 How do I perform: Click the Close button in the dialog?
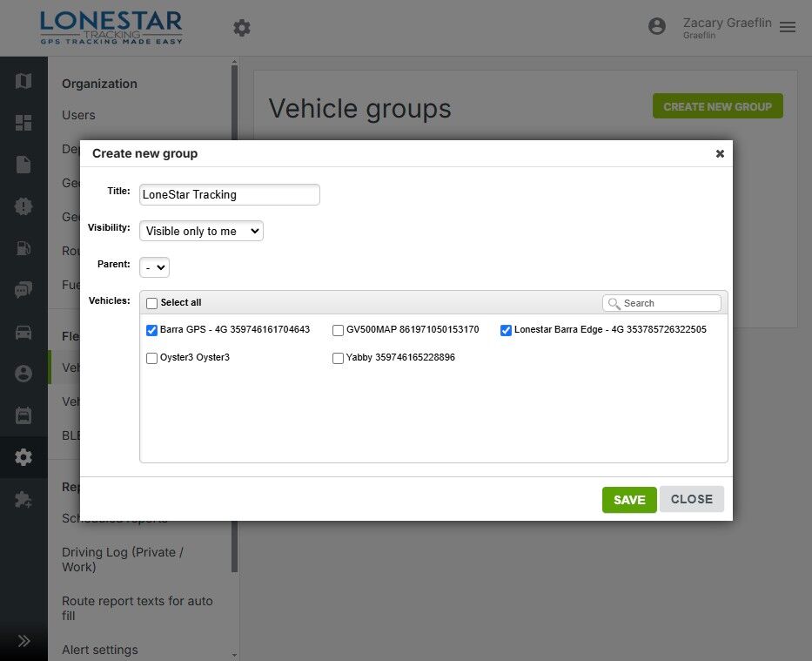pos(692,499)
